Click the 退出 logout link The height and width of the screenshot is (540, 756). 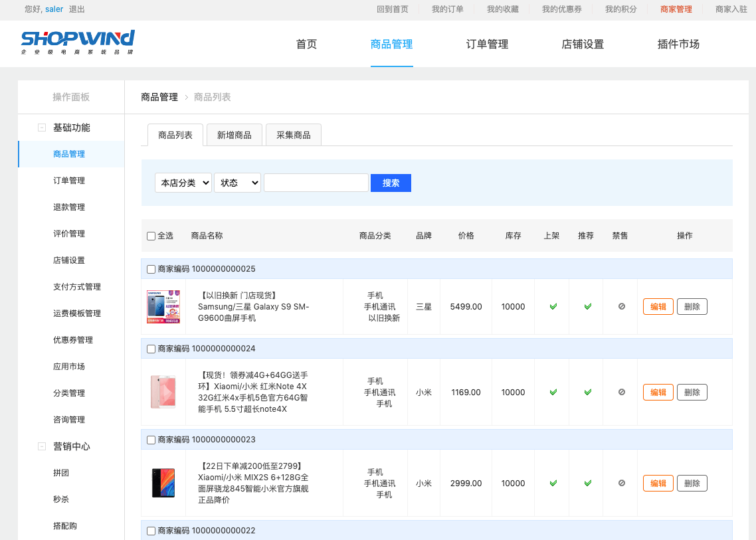(76, 9)
